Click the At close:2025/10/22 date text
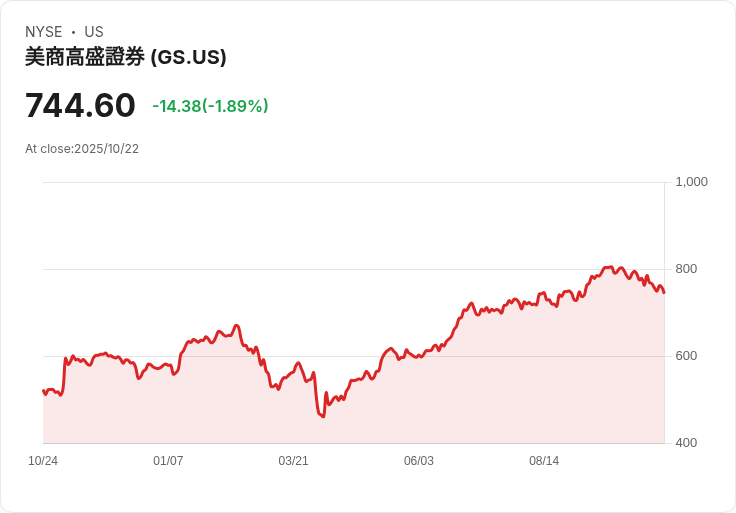 pyautogui.click(x=82, y=149)
